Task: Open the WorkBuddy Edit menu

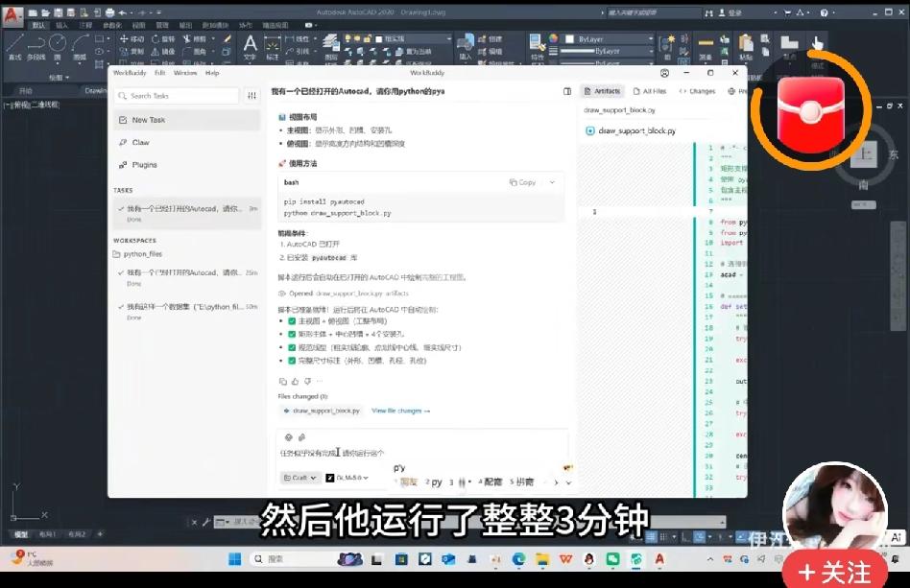Action: pos(159,73)
